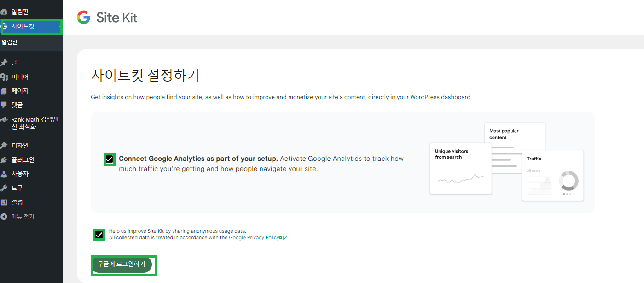Uncheck the share anonymous usage data checkbox
Viewport: 644px width, 283px height.
99,235
